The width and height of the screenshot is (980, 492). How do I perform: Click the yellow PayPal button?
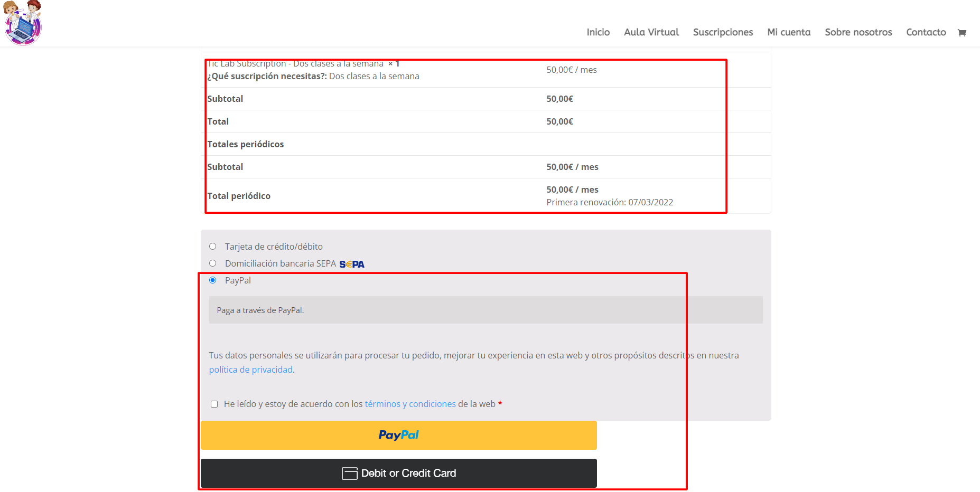(399, 435)
